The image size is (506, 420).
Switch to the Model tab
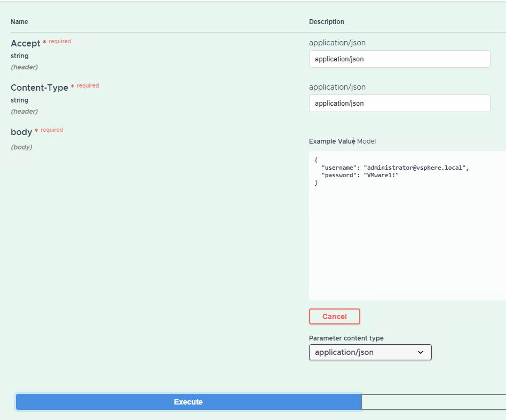point(367,141)
